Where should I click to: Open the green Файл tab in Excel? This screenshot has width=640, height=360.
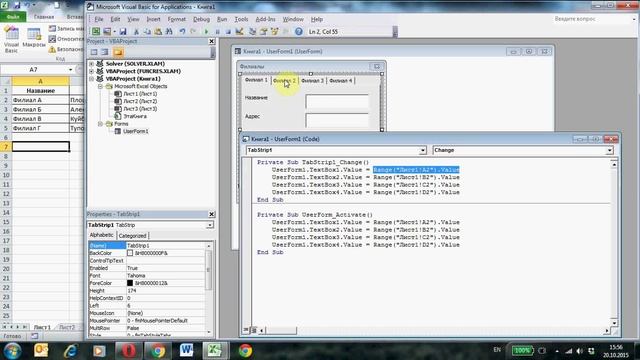(13, 17)
